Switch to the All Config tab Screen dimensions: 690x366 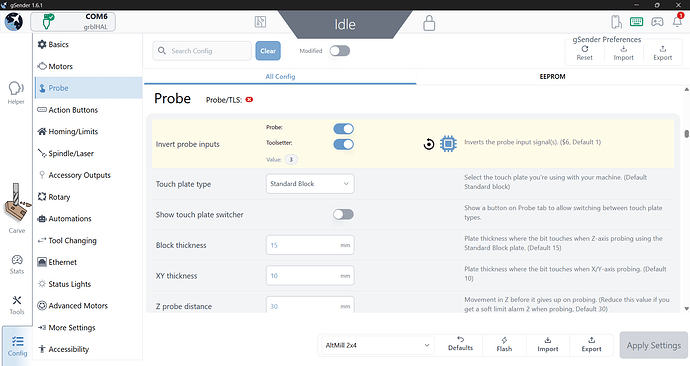pyautogui.click(x=280, y=77)
